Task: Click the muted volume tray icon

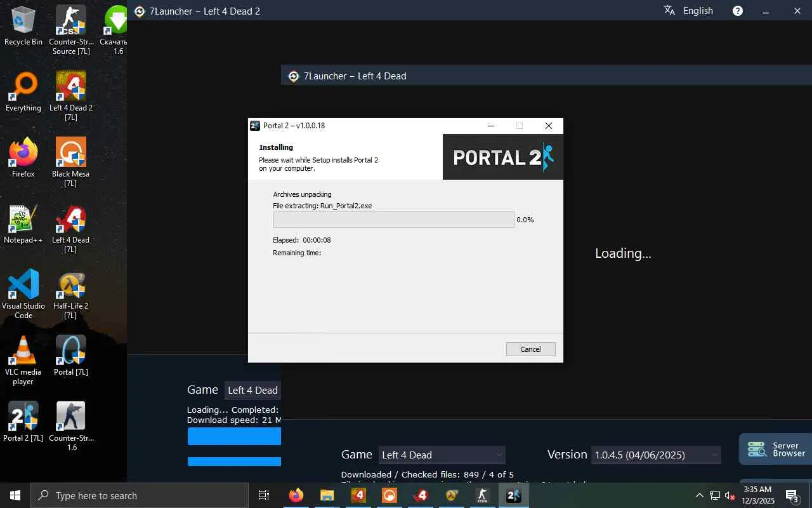Action: click(730, 495)
